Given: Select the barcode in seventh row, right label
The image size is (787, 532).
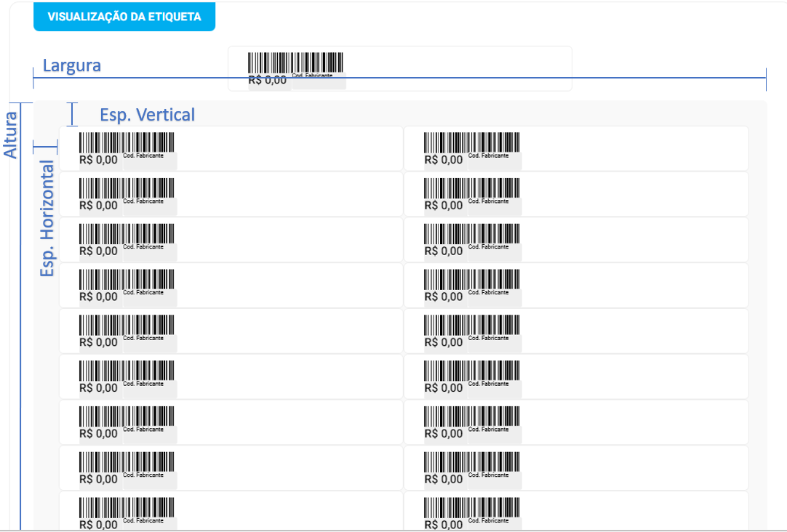Looking at the screenshot, I should (x=472, y=417).
